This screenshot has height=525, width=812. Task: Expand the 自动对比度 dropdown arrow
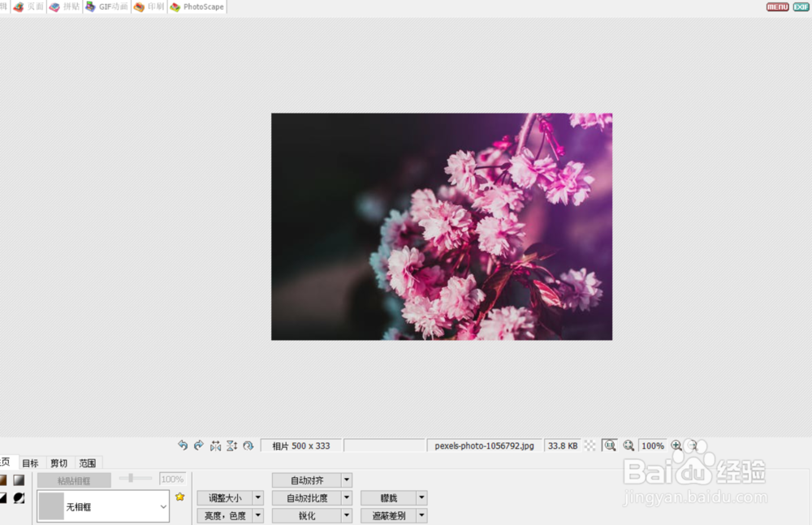[x=347, y=498]
